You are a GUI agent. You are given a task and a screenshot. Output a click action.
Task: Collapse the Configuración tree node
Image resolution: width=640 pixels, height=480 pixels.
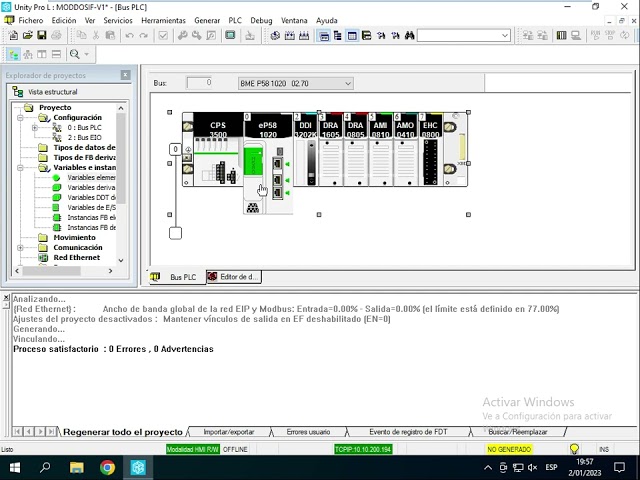pos(20,118)
